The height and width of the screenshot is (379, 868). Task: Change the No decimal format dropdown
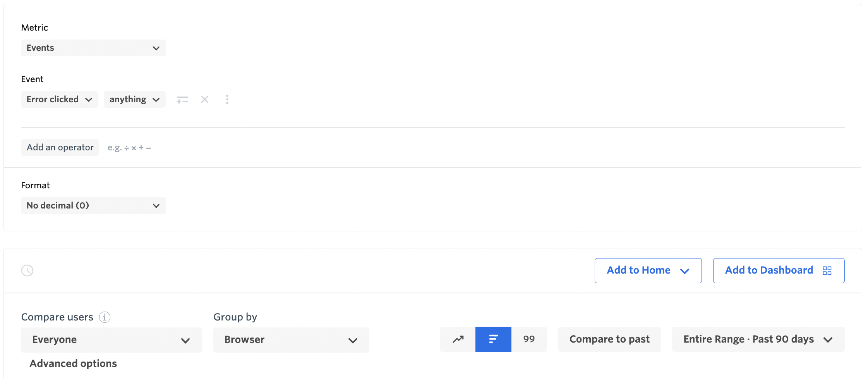[x=93, y=205]
